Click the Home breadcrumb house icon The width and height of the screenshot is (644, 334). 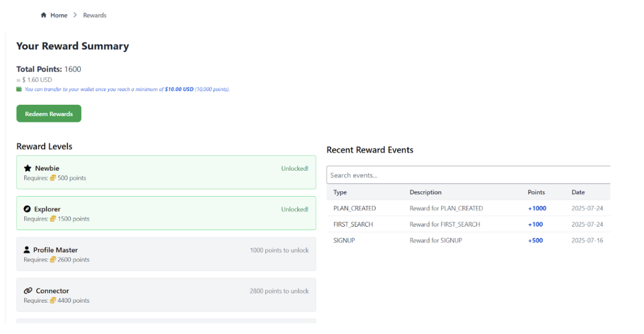coord(44,15)
